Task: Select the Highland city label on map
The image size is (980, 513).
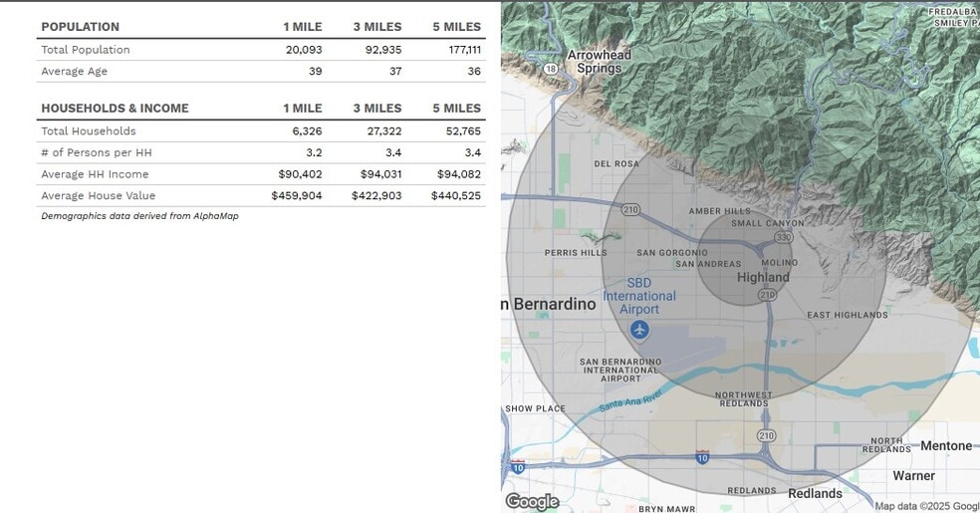Action: [x=763, y=278]
